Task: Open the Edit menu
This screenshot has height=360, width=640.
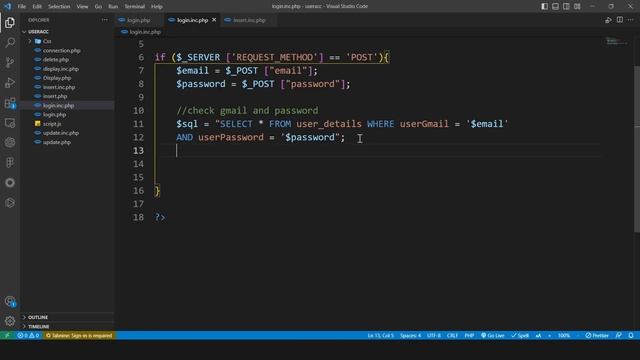Action: point(37,7)
